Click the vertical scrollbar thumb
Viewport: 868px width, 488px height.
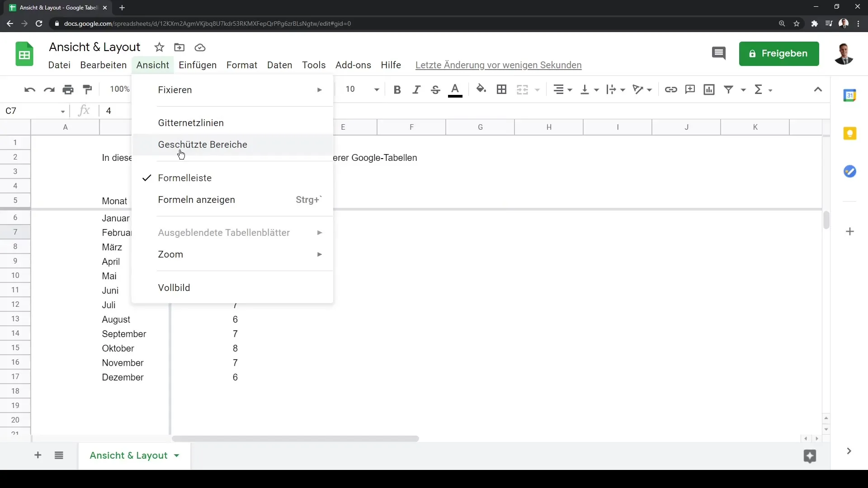826,220
